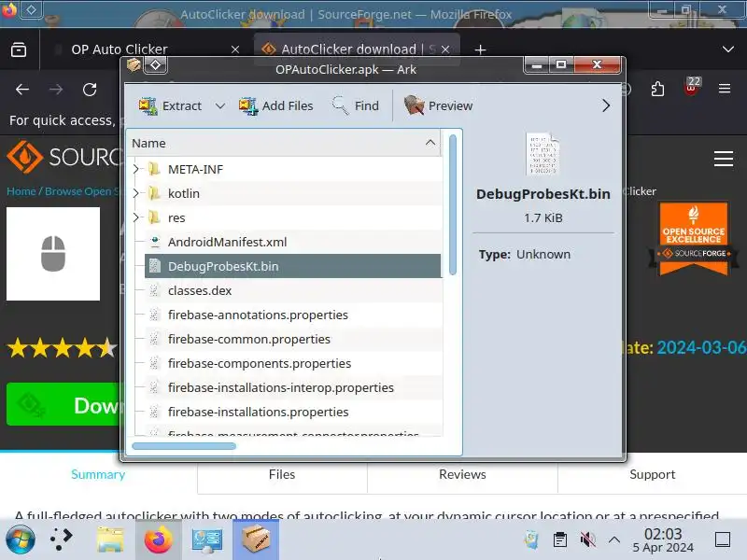This screenshot has width=747, height=560.
Task: Open the Support tab
Action: click(x=652, y=474)
